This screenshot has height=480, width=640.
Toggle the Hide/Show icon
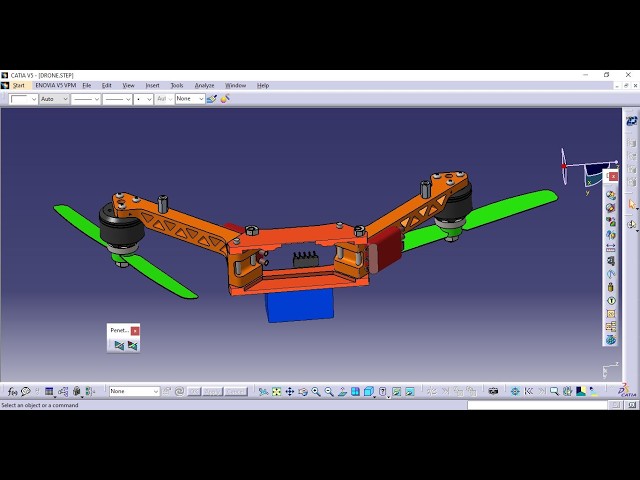(396, 391)
